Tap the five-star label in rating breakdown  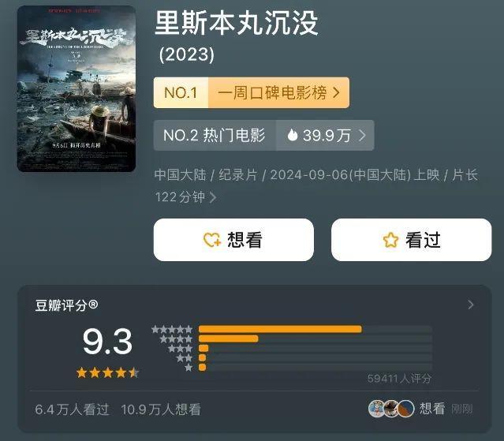tap(172, 329)
